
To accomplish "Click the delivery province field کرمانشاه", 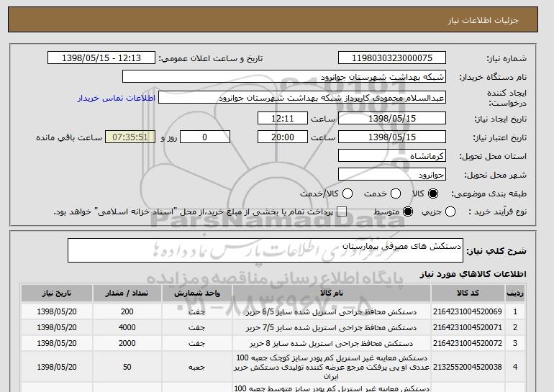I will point(392,156).
